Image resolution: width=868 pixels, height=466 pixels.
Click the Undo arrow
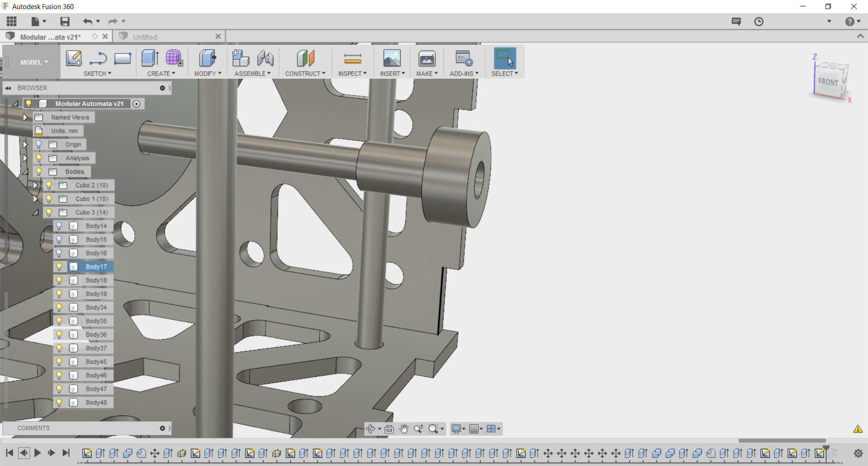tap(88, 21)
